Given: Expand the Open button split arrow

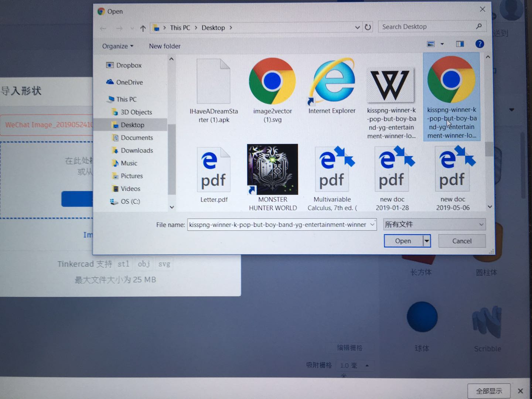Looking at the screenshot, I should pyautogui.click(x=427, y=241).
